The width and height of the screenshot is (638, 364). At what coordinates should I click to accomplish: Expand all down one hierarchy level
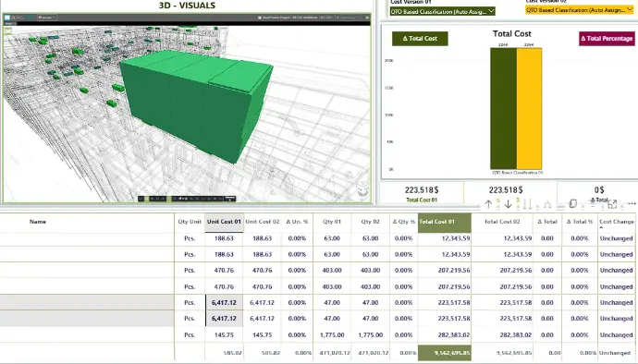pyautogui.click(x=547, y=204)
